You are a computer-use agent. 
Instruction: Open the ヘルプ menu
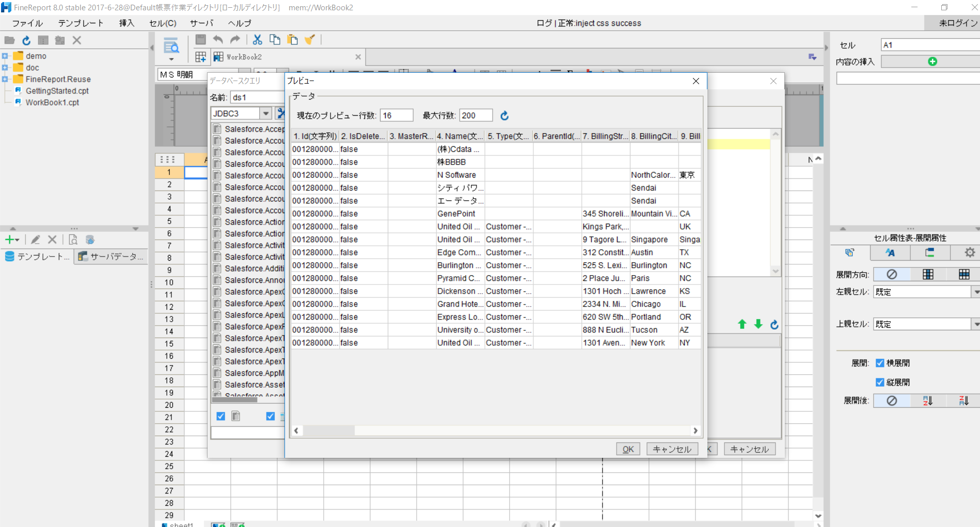tap(240, 23)
